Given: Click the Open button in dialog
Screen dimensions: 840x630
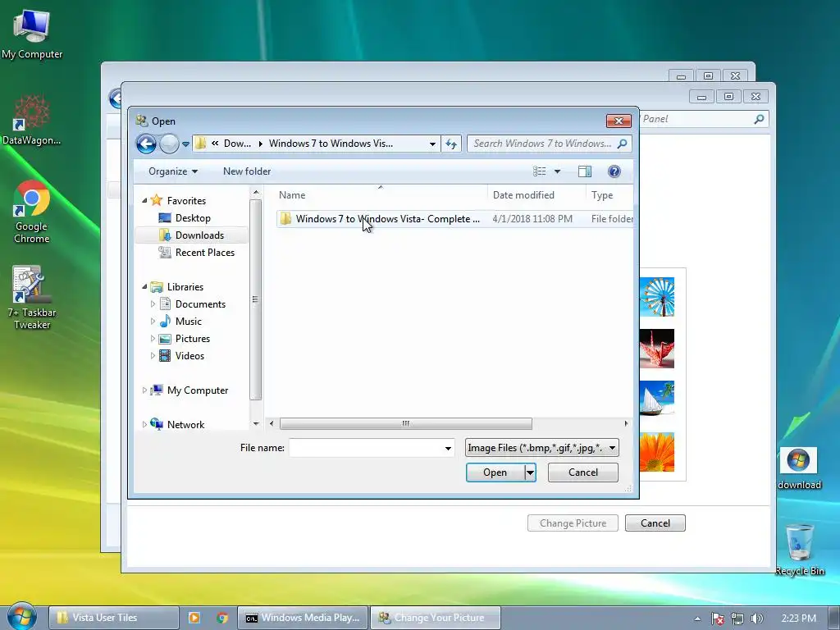Looking at the screenshot, I should [495, 472].
